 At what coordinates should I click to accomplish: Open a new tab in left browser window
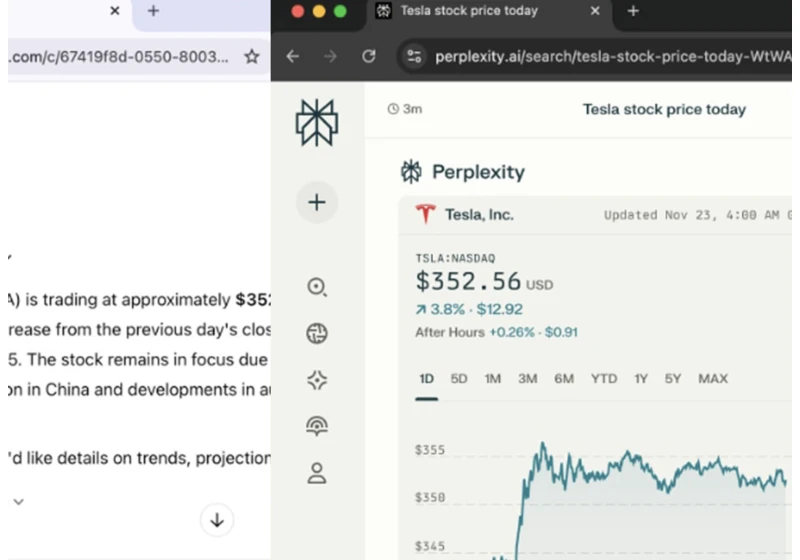point(153,11)
